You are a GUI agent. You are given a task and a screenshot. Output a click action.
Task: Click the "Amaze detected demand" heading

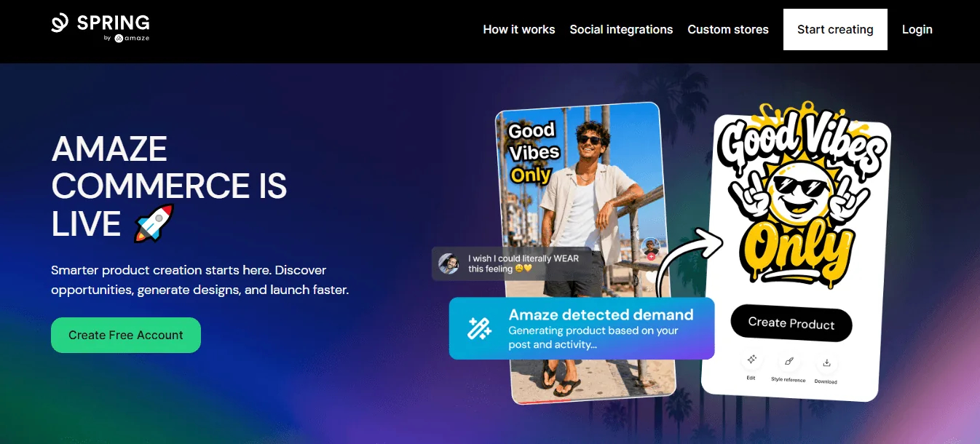(x=601, y=315)
